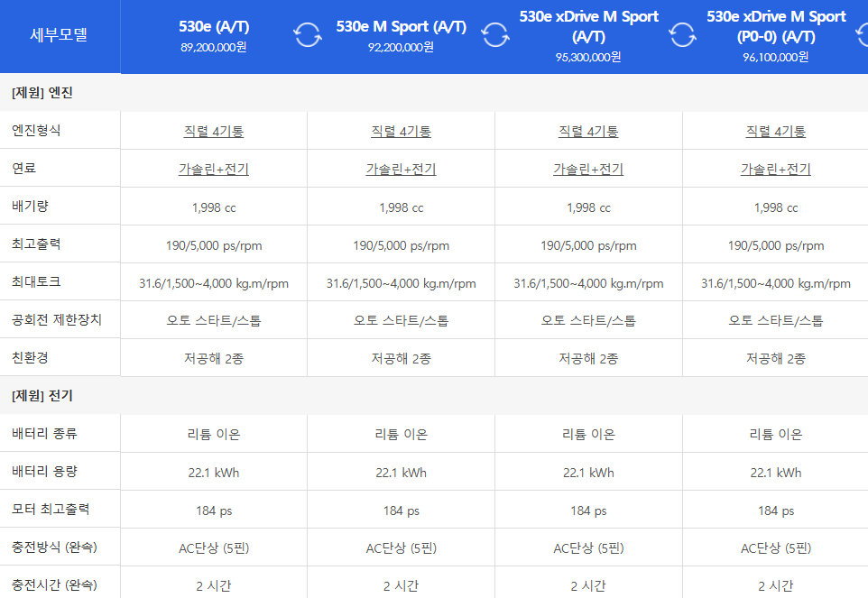Select 530e xDrive M Sport (A/T) header

[x=588, y=26]
